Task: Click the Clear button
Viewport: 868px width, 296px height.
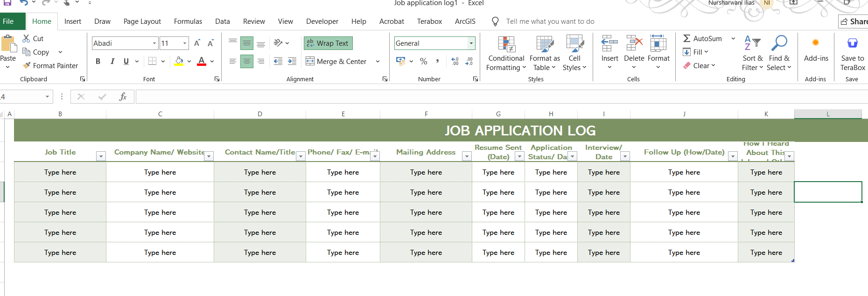Action: 699,65
